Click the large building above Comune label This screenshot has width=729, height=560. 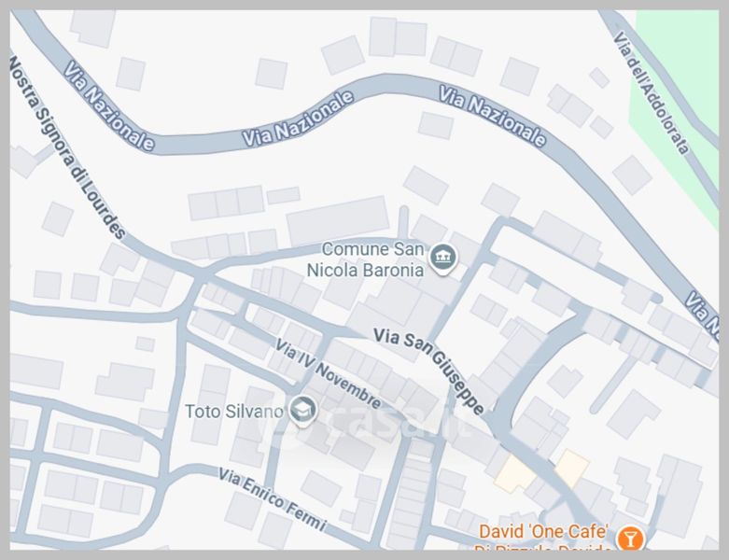[338, 221]
